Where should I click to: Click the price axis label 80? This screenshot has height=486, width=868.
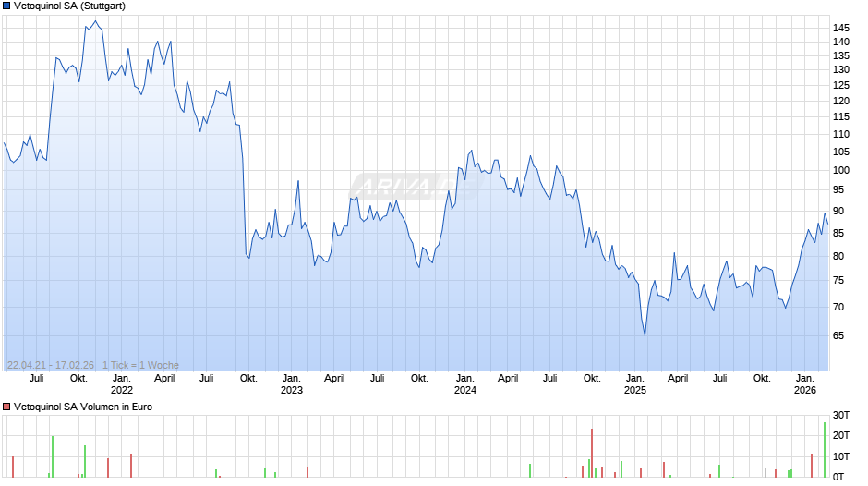(x=838, y=257)
